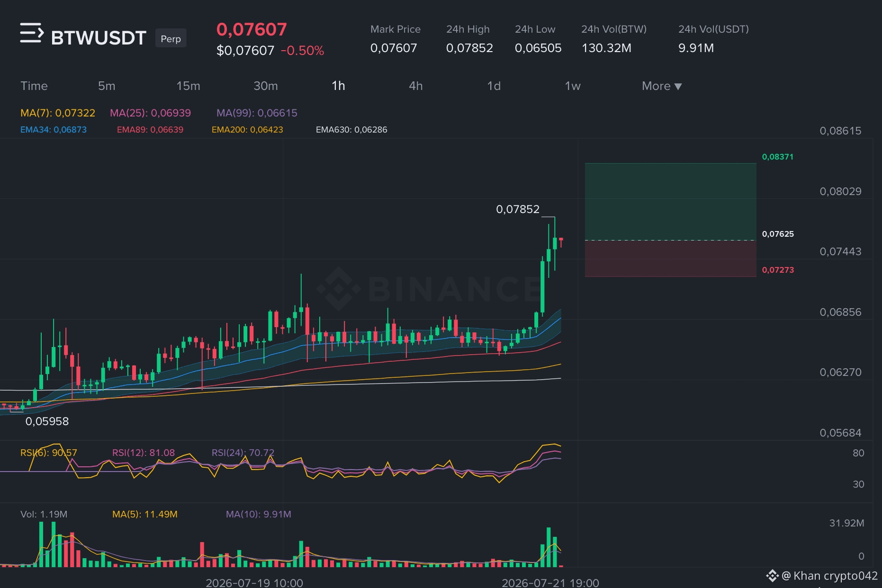Click the EMA200: 0,06423 label

click(x=247, y=130)
